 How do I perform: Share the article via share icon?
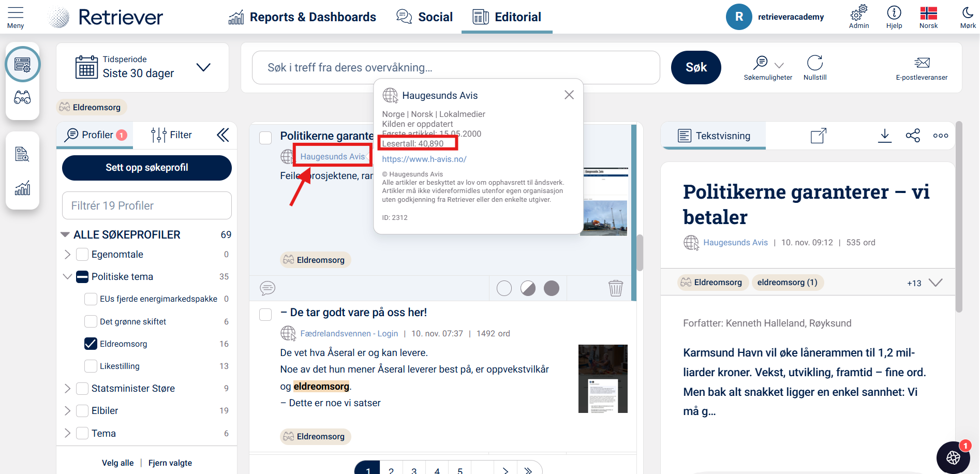coord(913,136)
